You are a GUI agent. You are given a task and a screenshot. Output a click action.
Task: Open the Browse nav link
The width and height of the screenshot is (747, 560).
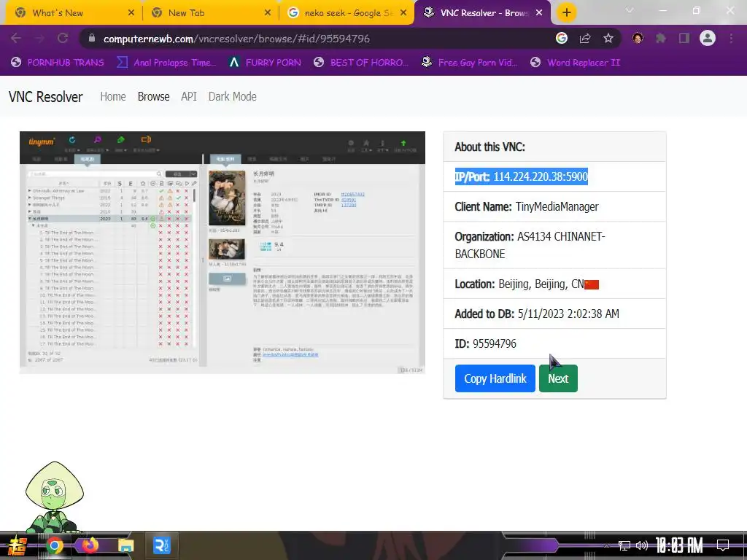(x=153, y=97)
